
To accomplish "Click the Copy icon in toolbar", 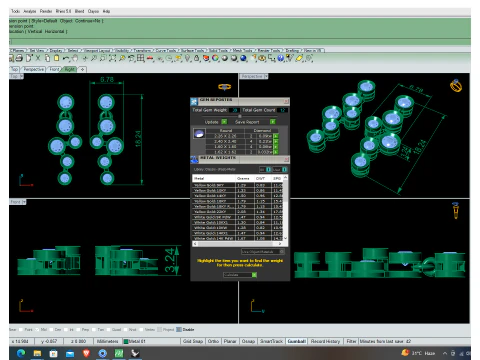I will [47, 58].
